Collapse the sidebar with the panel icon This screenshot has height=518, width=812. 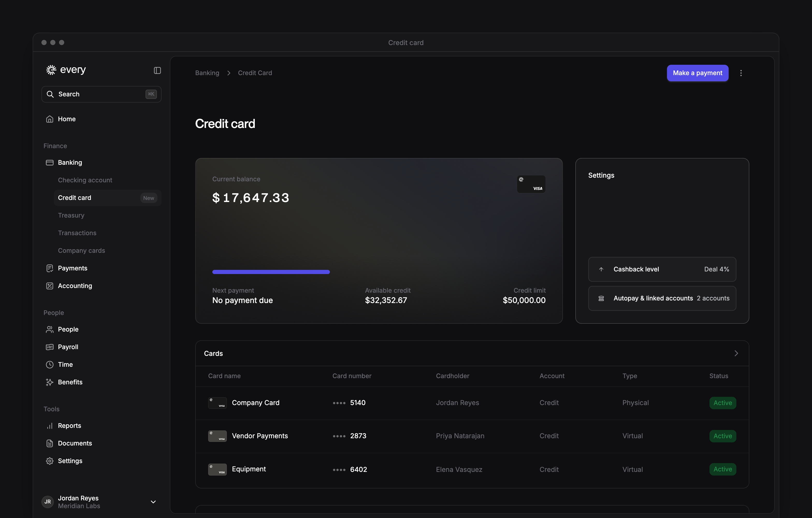point(157,70)
